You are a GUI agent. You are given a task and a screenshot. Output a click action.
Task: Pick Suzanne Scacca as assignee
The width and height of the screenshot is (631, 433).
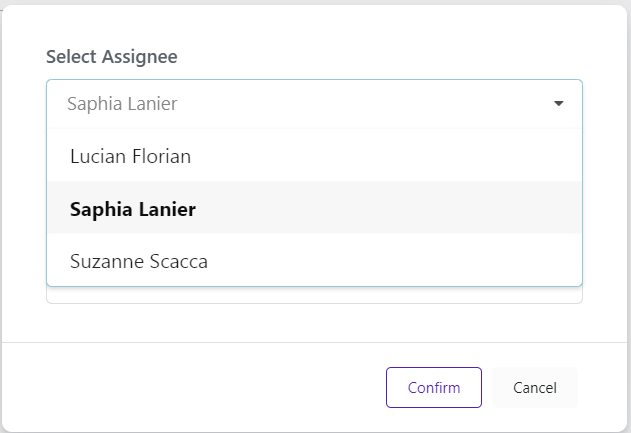[x=137, y=261]
